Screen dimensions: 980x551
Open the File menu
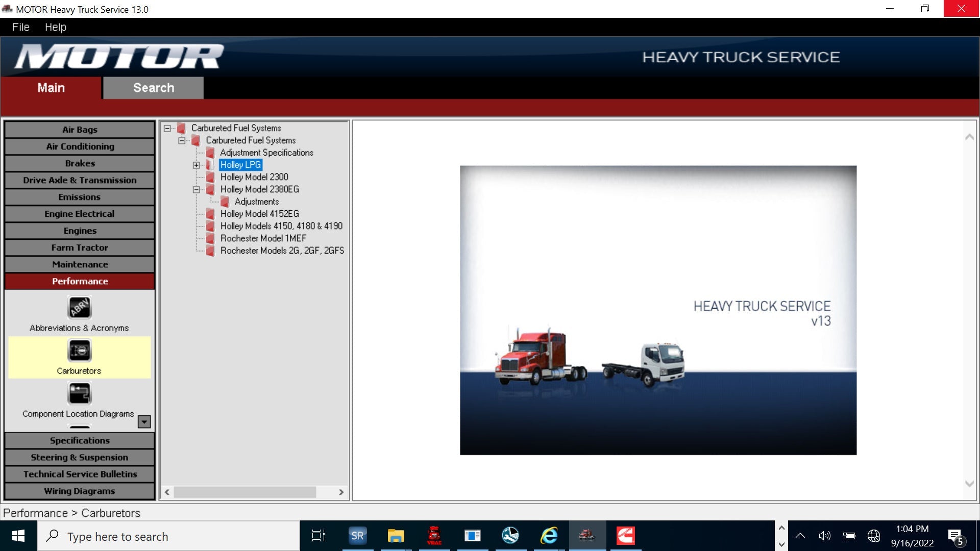(20, 27)
